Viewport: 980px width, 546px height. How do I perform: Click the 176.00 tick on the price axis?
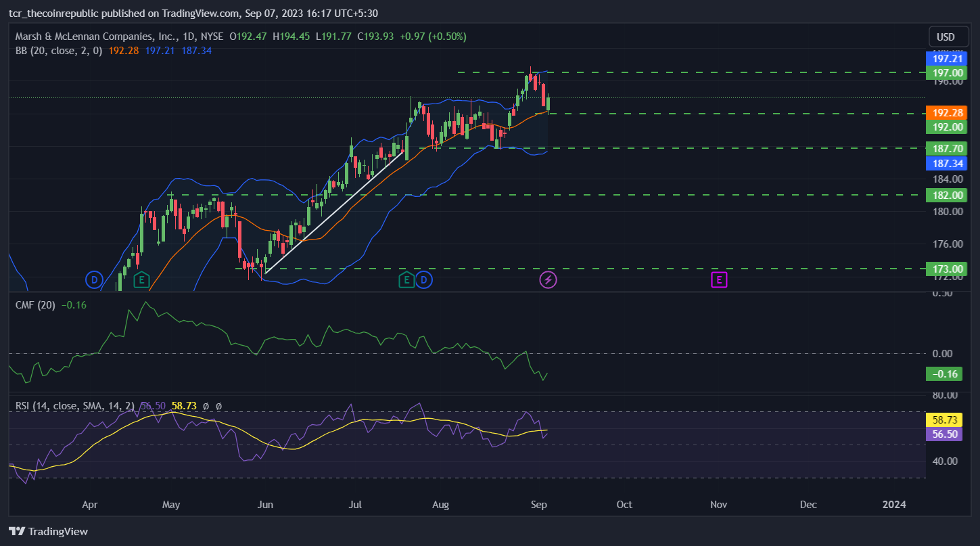[x=946, y=244]
